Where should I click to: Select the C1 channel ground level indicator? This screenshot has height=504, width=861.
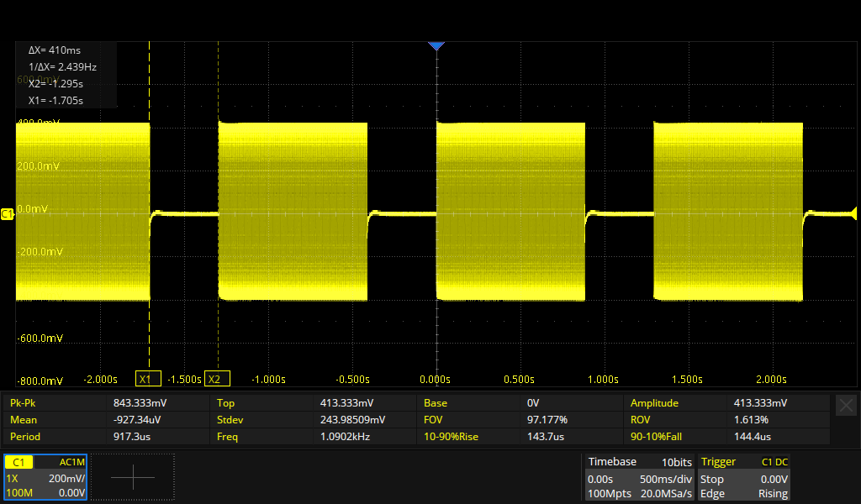click(x=8, y=215)
